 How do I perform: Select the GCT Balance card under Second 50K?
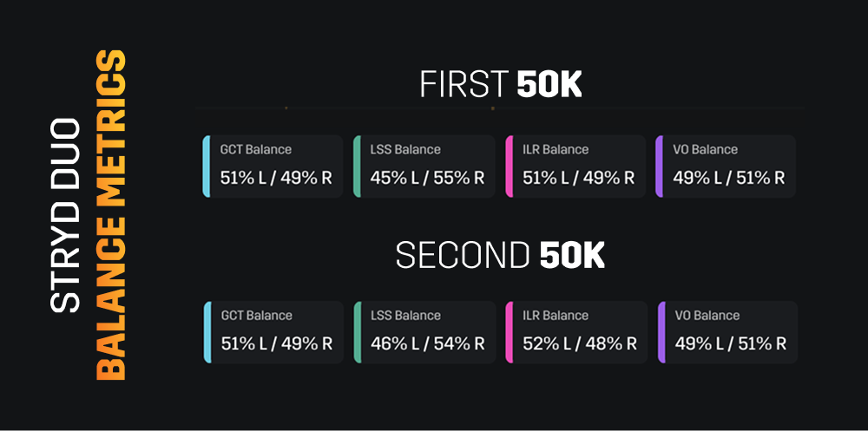[x=273, y=332]
